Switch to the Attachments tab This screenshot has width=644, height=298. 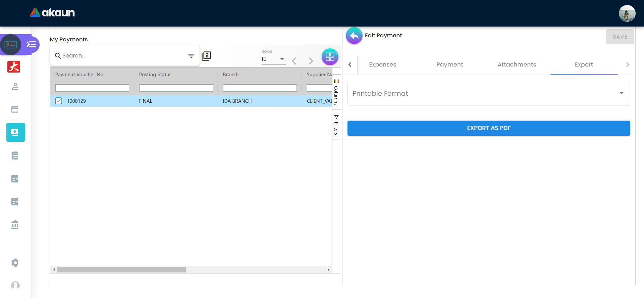pyautogui.click(x=517, y=65)
